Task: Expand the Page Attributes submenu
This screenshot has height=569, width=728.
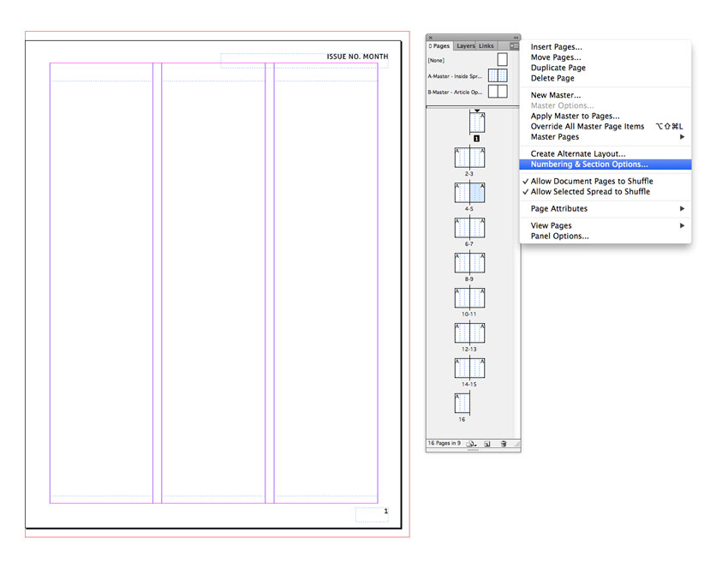Action: 682,209
